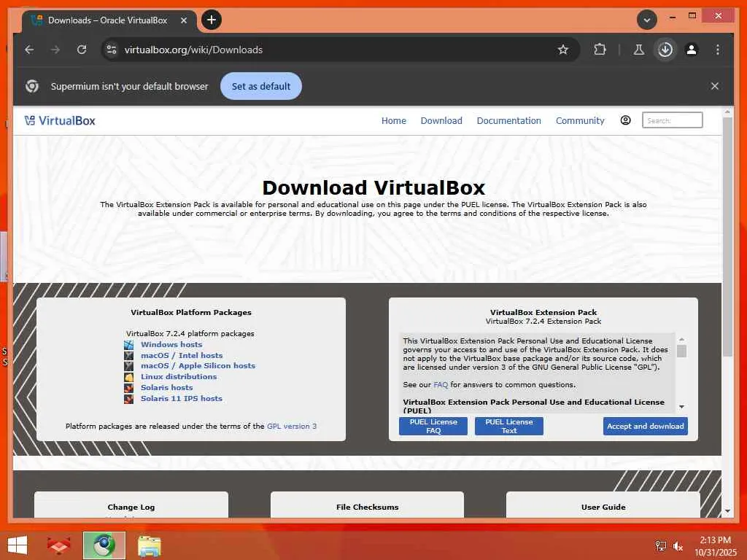
Task: Click the network tray icon
Action: (660, 546)
